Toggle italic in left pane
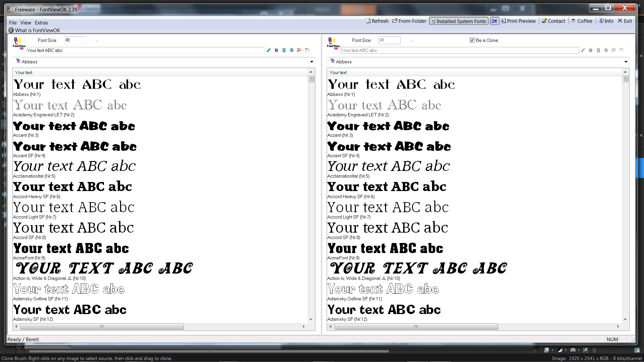 click(269, 50)
